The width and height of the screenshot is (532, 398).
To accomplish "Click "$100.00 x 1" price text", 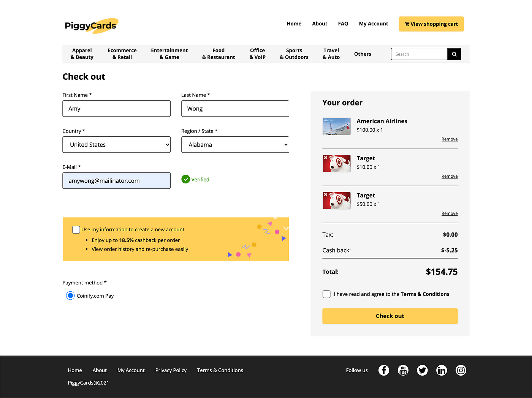I will pos(370,130).
